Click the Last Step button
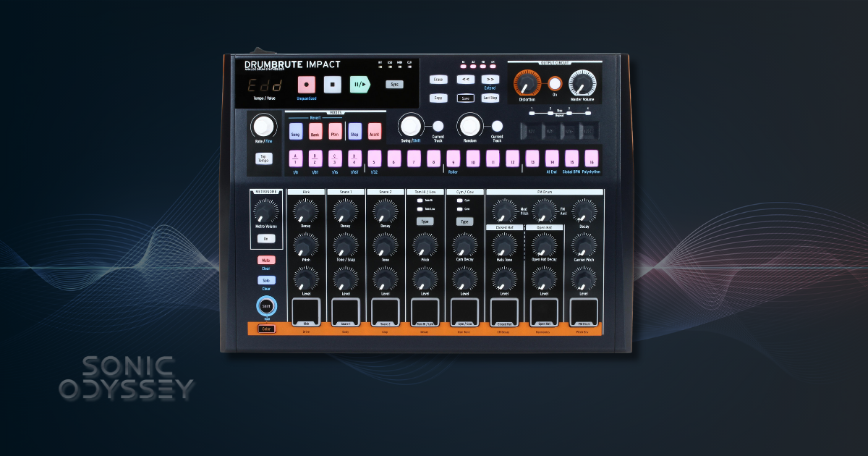Viewport: 868px width, 456px height. (490, 98)
